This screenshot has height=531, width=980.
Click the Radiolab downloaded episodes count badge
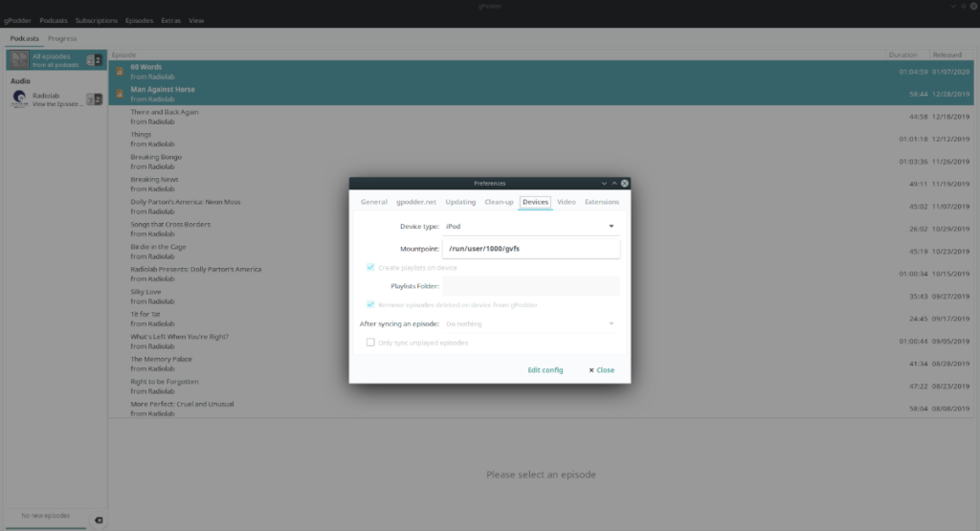(x=95, y=99)
